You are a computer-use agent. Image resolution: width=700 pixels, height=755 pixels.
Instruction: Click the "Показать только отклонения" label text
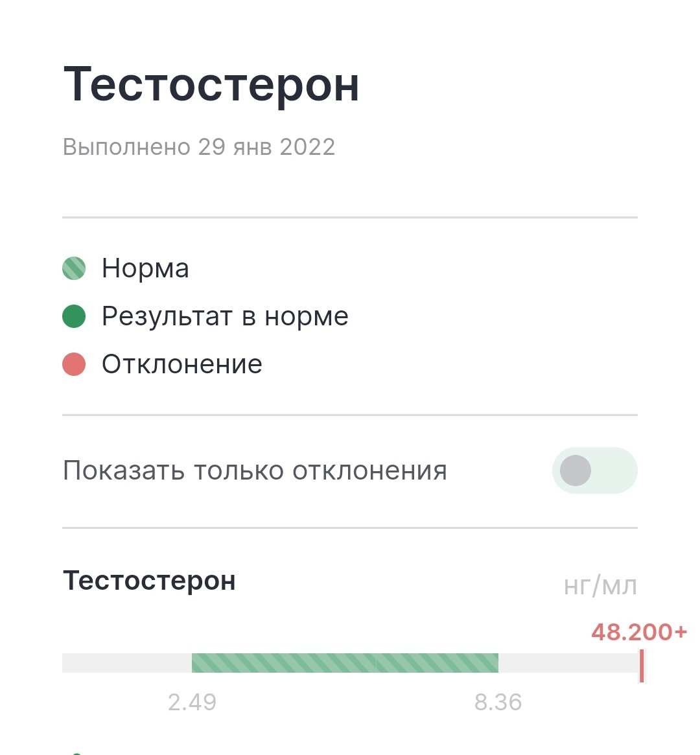(255, 470)
